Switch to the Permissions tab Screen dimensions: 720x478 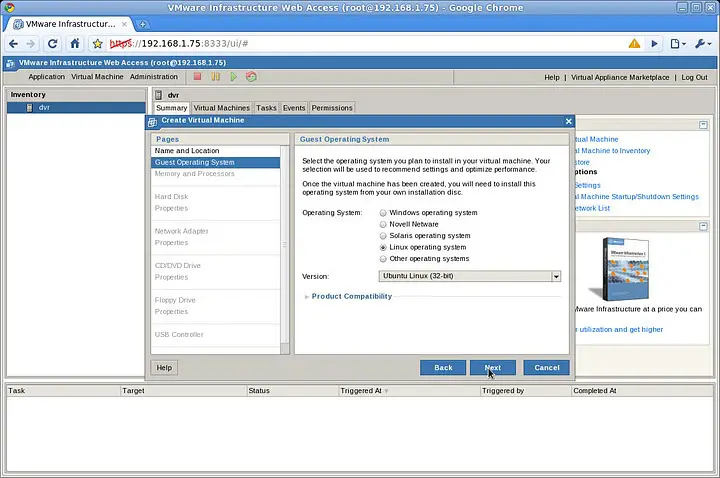(332, 108)
